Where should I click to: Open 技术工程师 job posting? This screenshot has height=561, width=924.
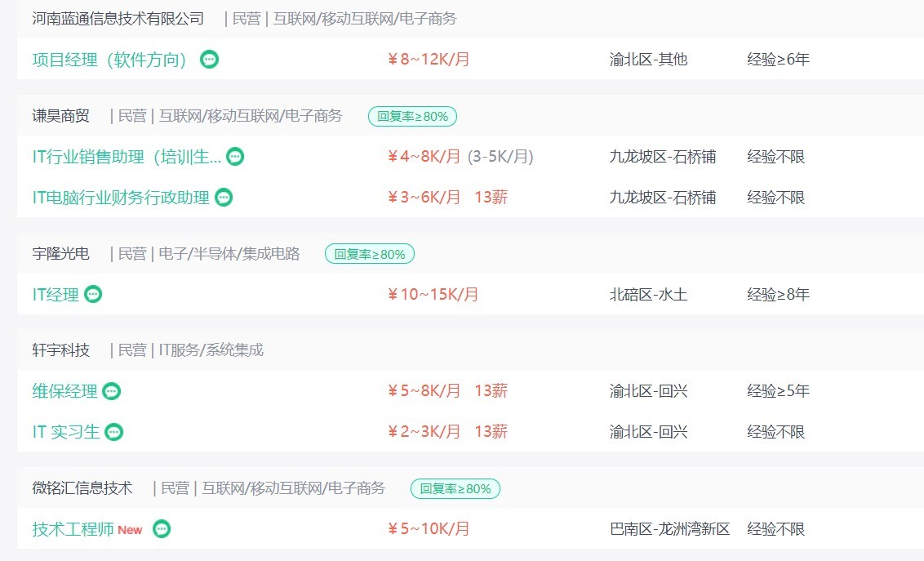click(x=73, y=529)
